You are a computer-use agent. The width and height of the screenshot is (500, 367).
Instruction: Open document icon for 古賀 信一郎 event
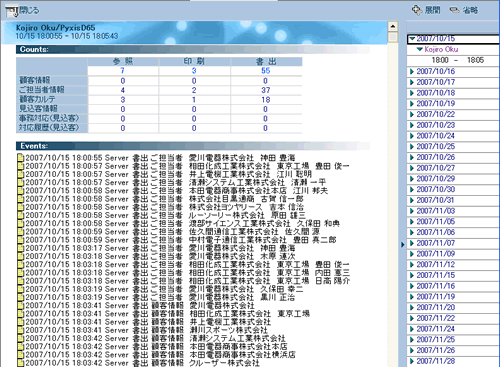pyautogui.click(x=21, y=199)
